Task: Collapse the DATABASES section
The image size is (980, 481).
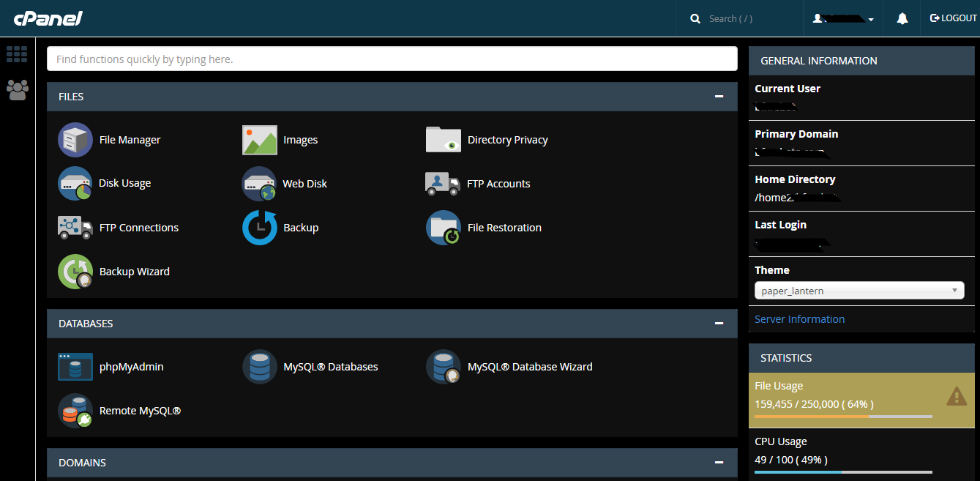Action: coord(719,324)
